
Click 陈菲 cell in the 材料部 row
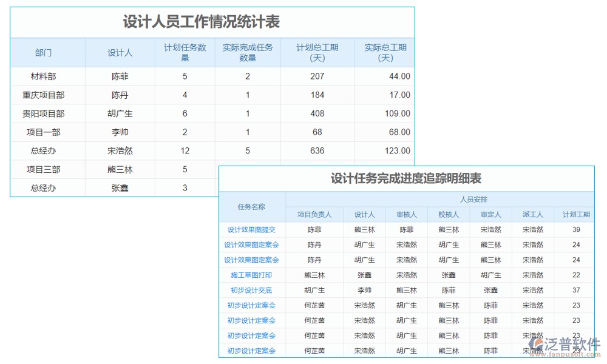120,76
